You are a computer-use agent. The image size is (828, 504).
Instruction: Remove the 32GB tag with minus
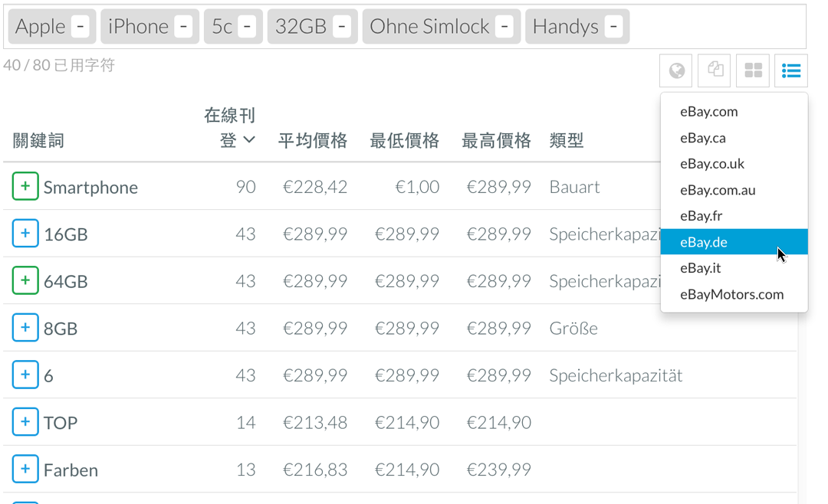tap(342, 26)
